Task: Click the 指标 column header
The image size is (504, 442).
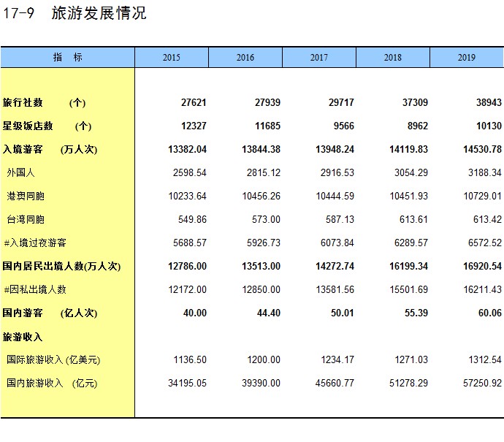Action: tap(67, 57)
